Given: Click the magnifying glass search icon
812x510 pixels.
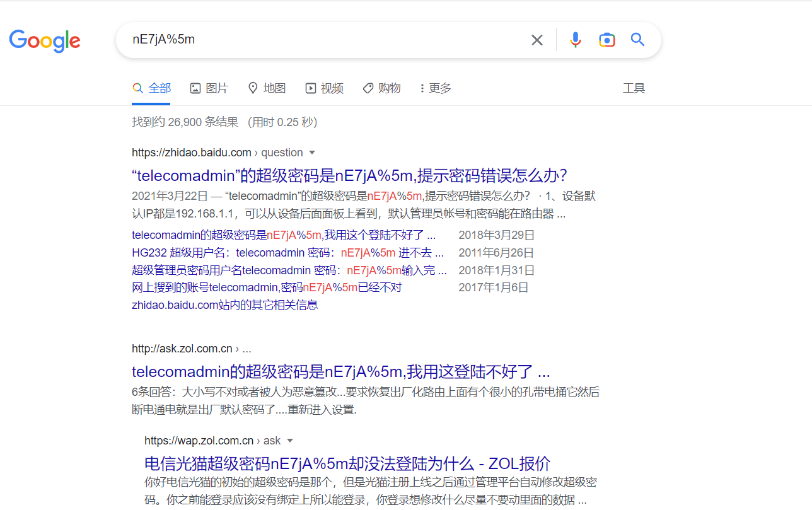Looking at the screenshot, I should click(x=637, y=40).
